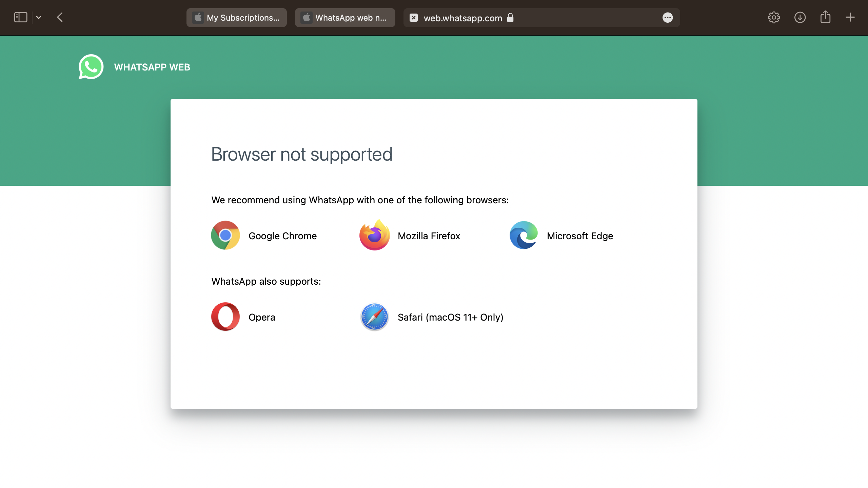This screenshot has height=488, width=868.
Task: Toggle the sidebar panel
Action: tap(21, 18)
